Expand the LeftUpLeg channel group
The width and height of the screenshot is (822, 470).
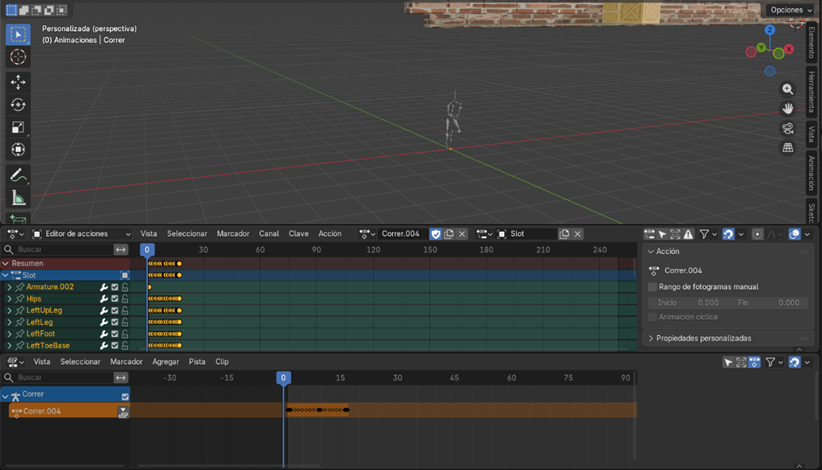pyautogui.click(x=9, y=311)
